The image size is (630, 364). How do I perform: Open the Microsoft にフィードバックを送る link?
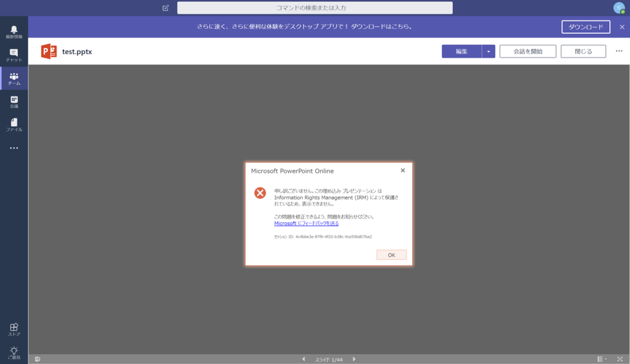[306, 223]
